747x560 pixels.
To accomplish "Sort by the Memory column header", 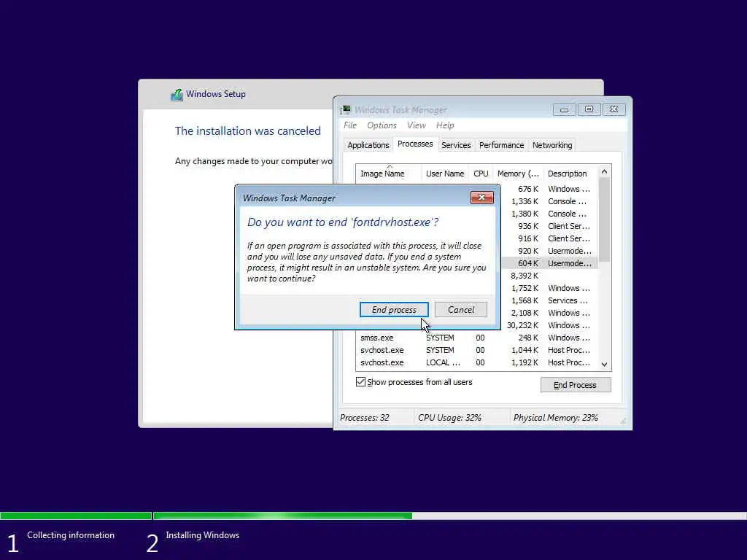I will point(518,174).
